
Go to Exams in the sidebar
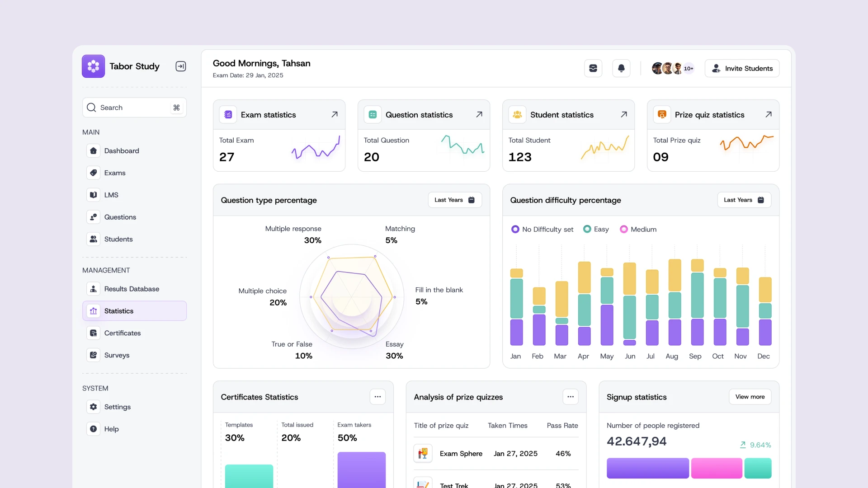click(134, 173)
